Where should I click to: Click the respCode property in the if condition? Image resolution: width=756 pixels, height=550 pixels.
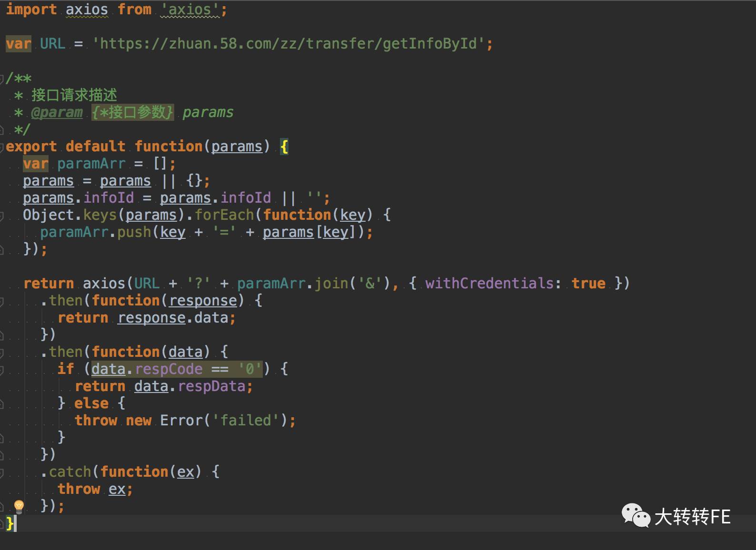pos(169,369)
